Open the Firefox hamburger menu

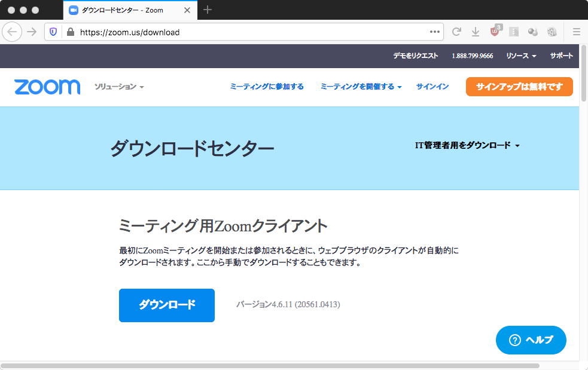(x=577, y=32)
